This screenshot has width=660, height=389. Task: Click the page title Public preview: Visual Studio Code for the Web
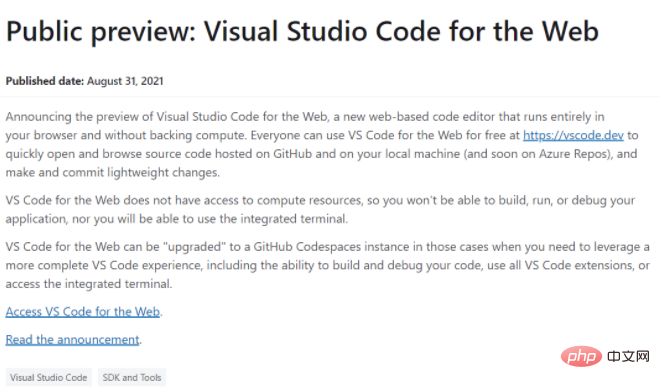302,32
